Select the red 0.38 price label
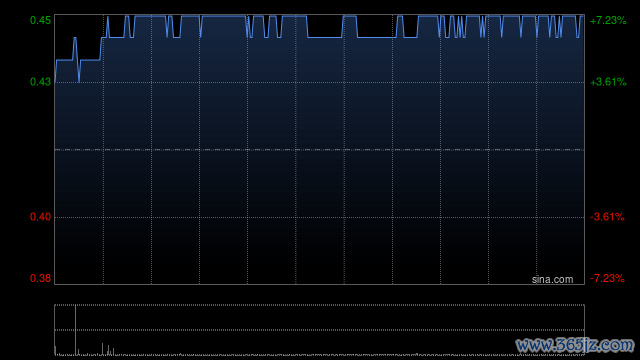Viewport: 640px width, 360px height. point(40,278)
